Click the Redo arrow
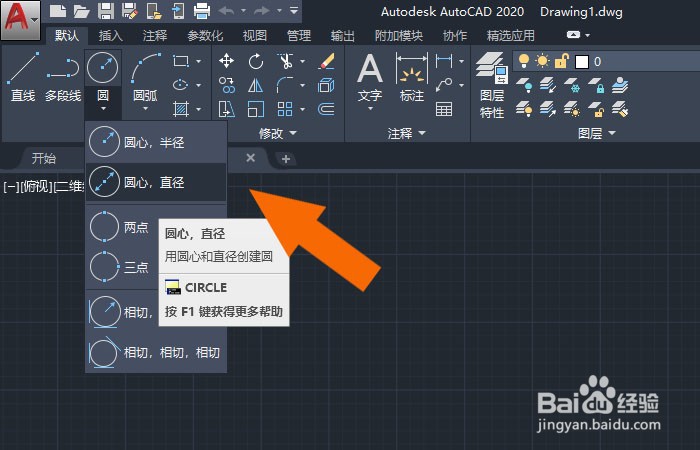Image resolution: width=700 pixels, height=450 pixels. point(262,11)
